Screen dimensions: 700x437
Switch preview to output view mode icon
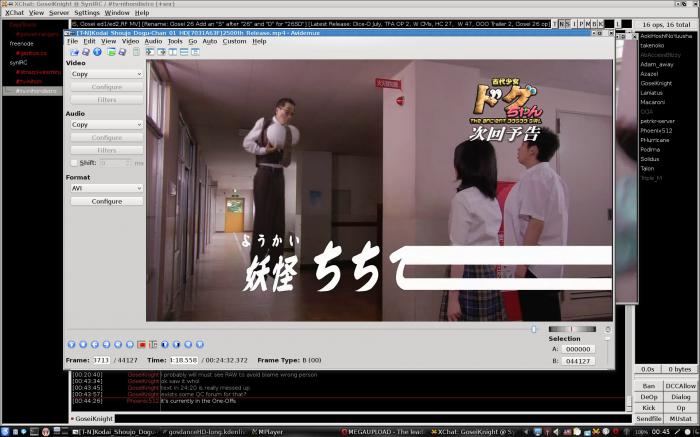coord(162,52)
